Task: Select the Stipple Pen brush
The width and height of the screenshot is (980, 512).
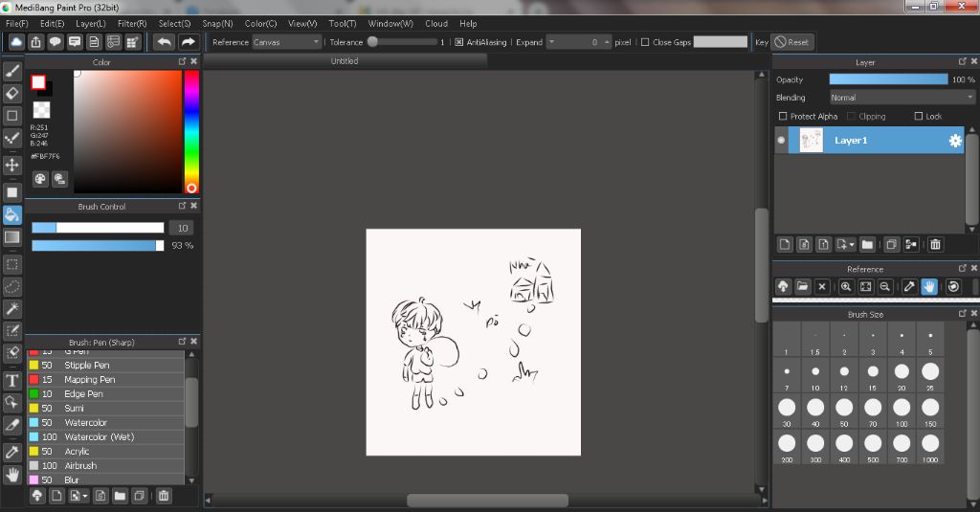Action: [x=105, y=365]
